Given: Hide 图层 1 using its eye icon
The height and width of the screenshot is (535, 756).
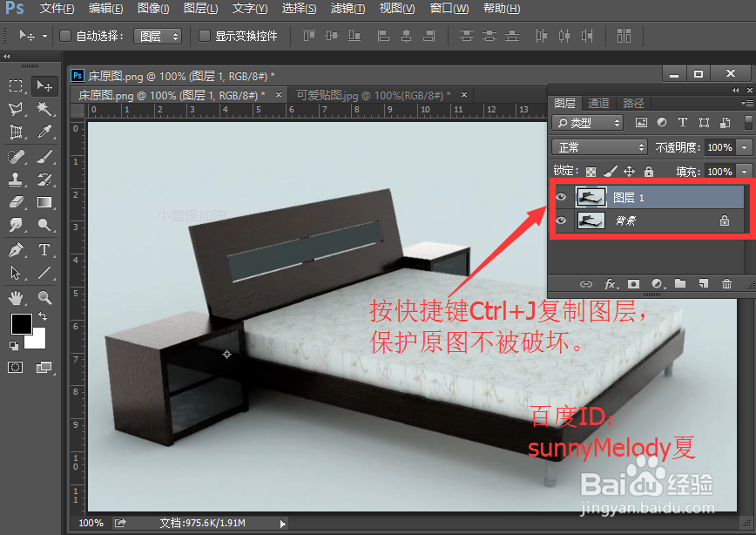Looking at the screenshot, I should click(561, 197).
